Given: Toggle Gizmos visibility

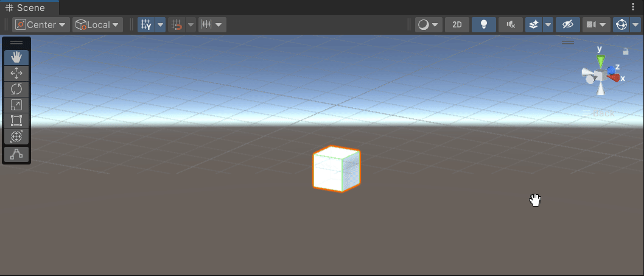Looking at the screenshot, I should tap(620, 25).
